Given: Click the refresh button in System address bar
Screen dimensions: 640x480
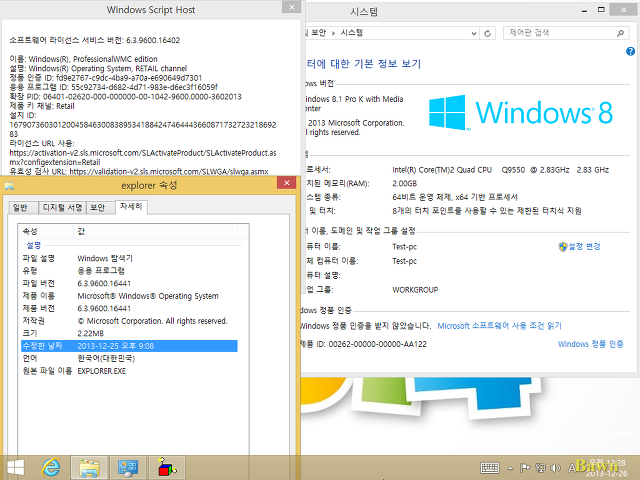Looking at the screenshot, I should click(x=488, y=33).
